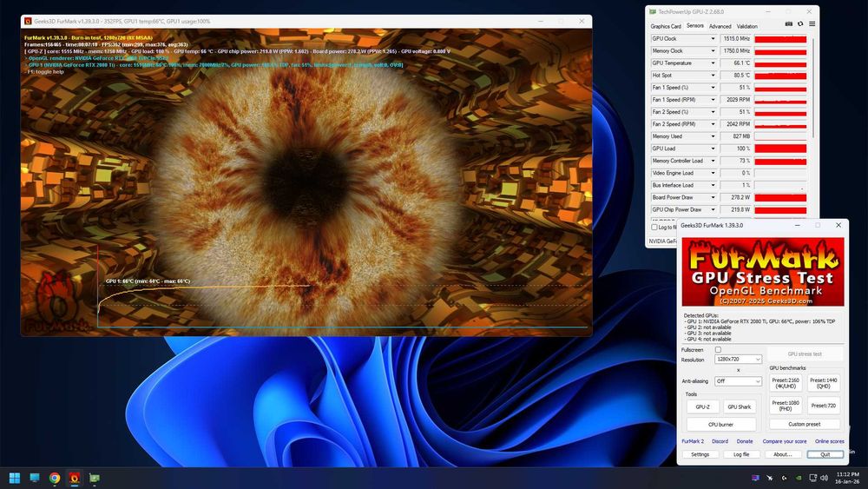Screen dimensions: 868x489
Task: Click the Memory Used value 827 MB
Action: [736, 136]
